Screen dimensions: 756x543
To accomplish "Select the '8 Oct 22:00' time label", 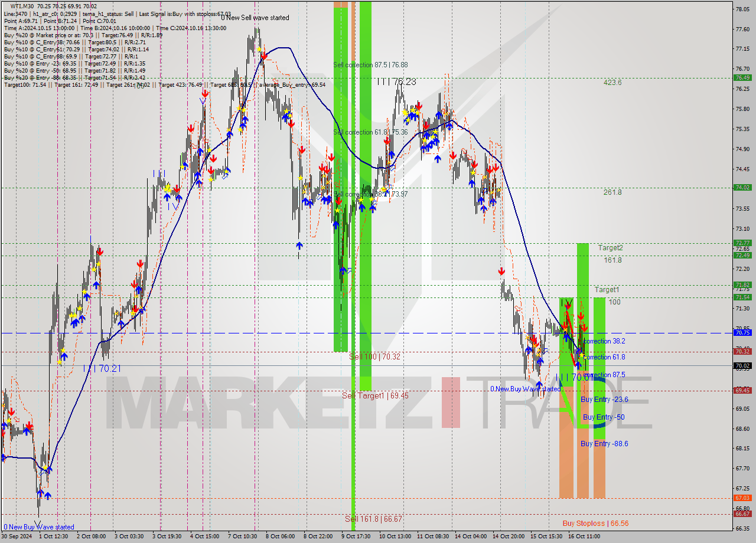I will (319, 537).
